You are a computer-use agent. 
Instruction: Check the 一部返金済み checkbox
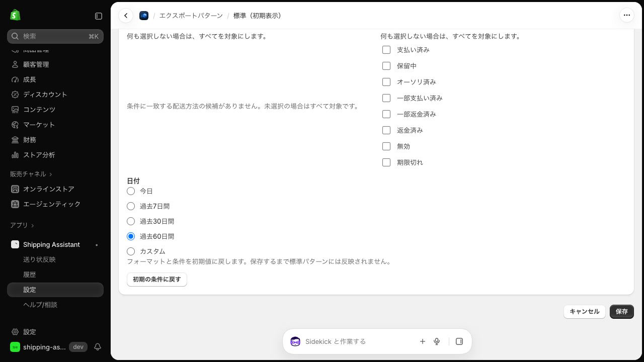tap(386, 114)
